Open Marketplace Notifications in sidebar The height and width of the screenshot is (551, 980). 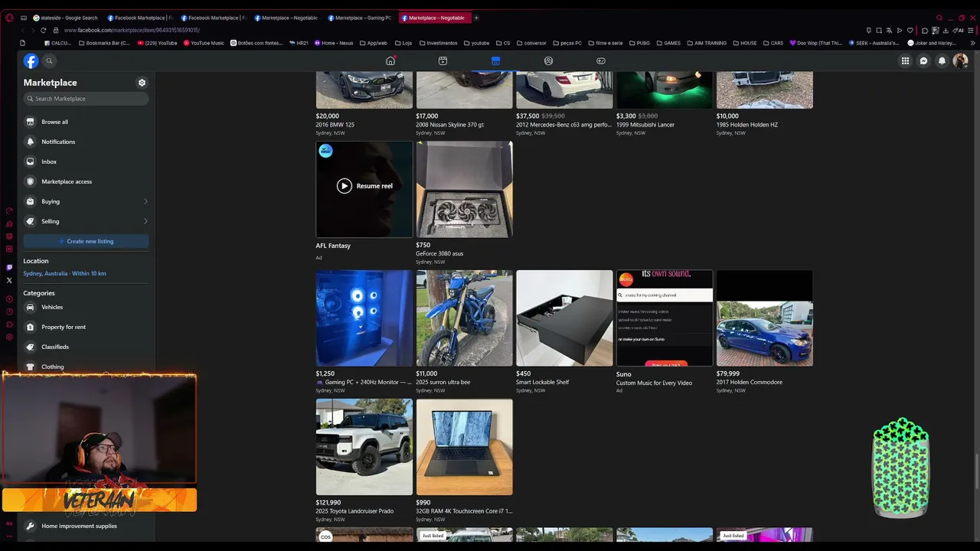tap(86, 142)
